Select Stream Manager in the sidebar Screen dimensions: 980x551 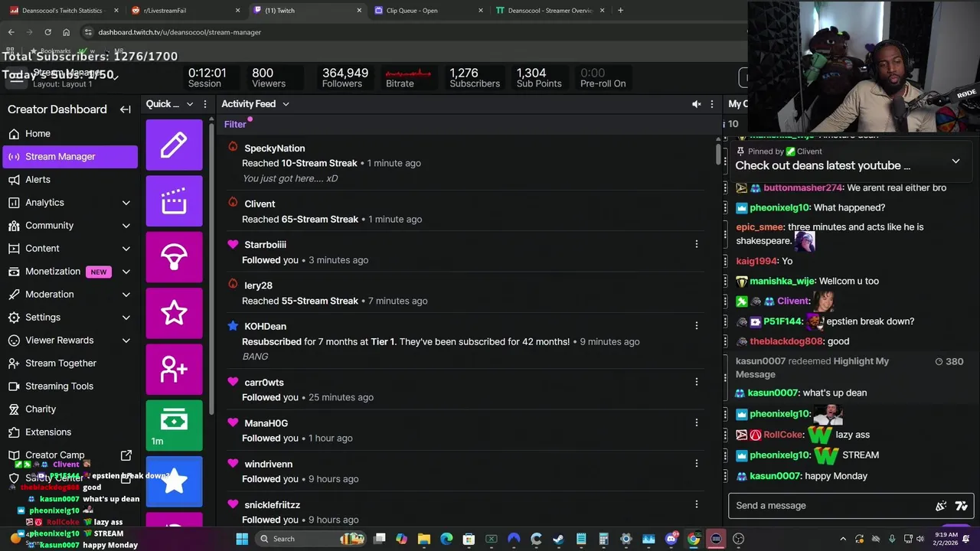coord(70,157)
